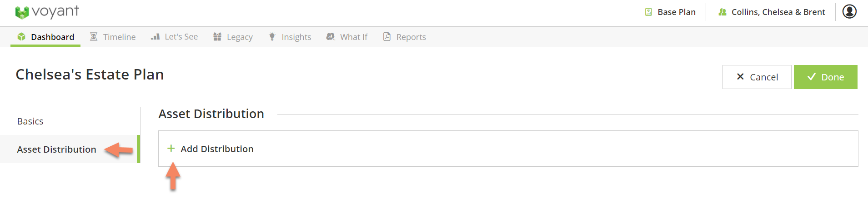Click the Insights lightbulb icon

click(x=272, y=37)
